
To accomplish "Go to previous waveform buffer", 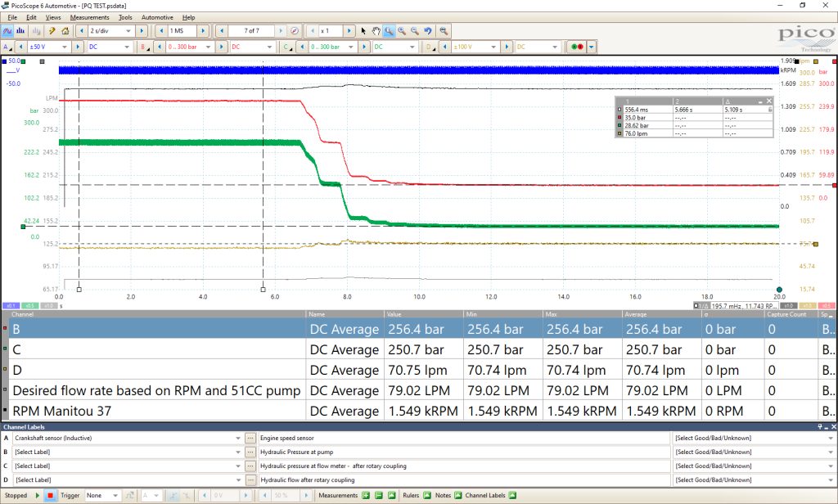I will pos(222,31).
